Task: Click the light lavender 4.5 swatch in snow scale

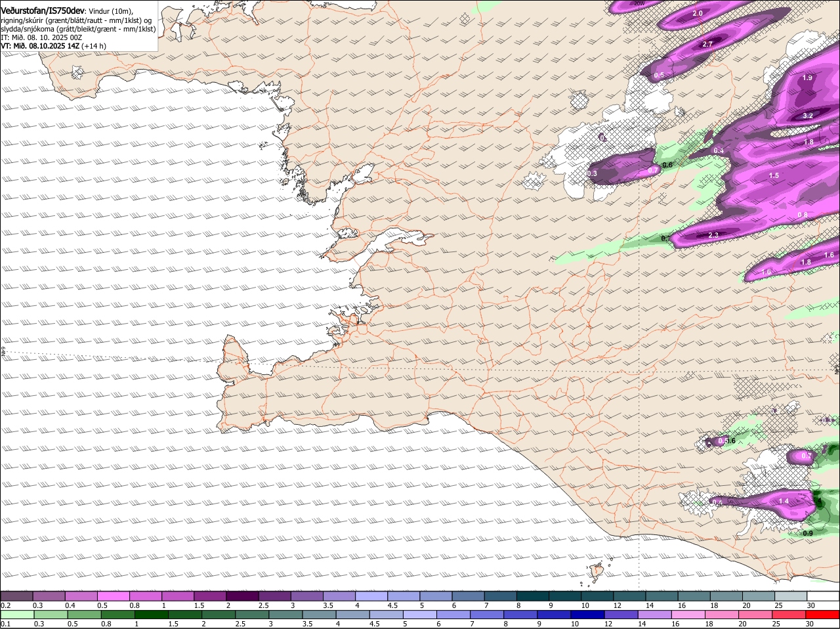Action: click(x=403, y=596)
